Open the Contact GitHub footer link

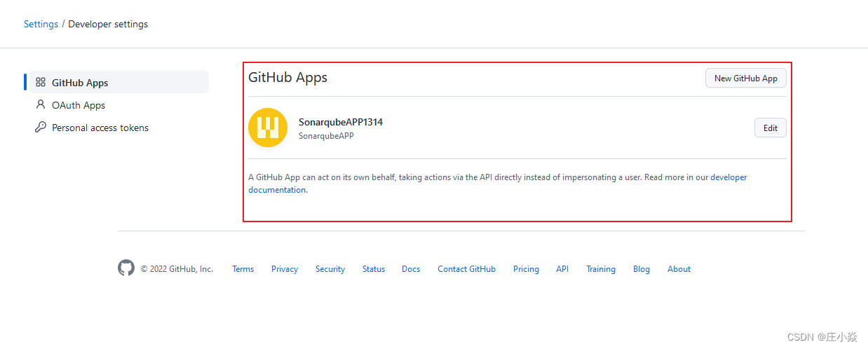click(466, 269)
